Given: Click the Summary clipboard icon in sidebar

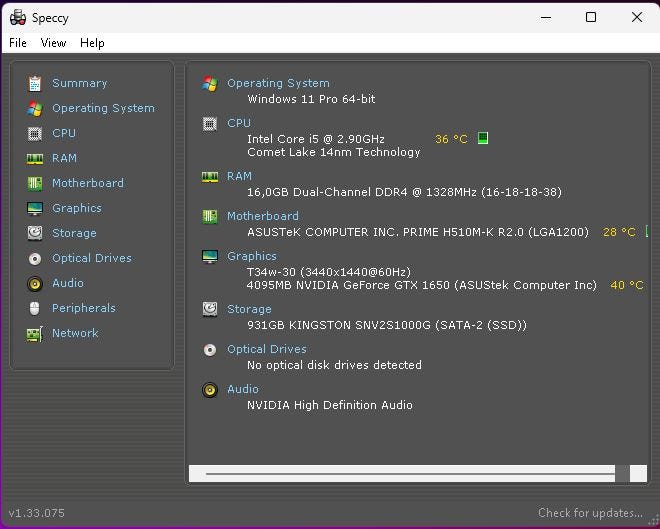Looking at the screenshot, I should click(x=35, y=83).
